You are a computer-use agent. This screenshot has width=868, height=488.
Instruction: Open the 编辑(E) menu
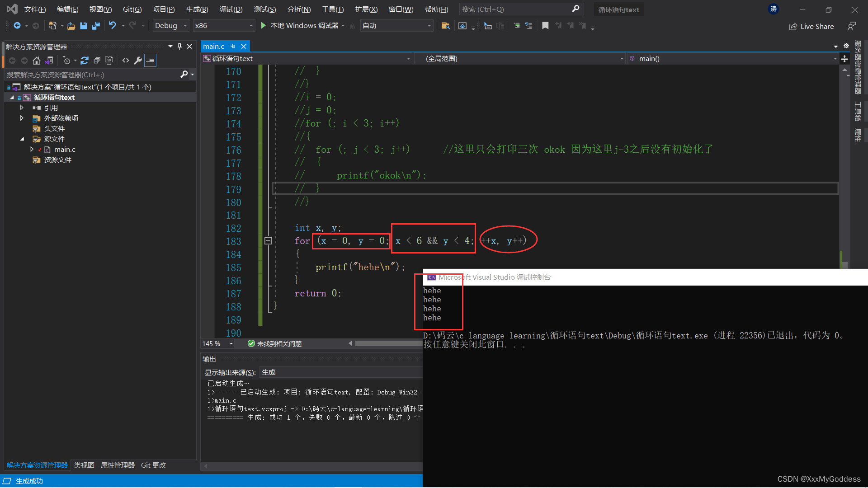pyautogui.click(x=67, y=9)
